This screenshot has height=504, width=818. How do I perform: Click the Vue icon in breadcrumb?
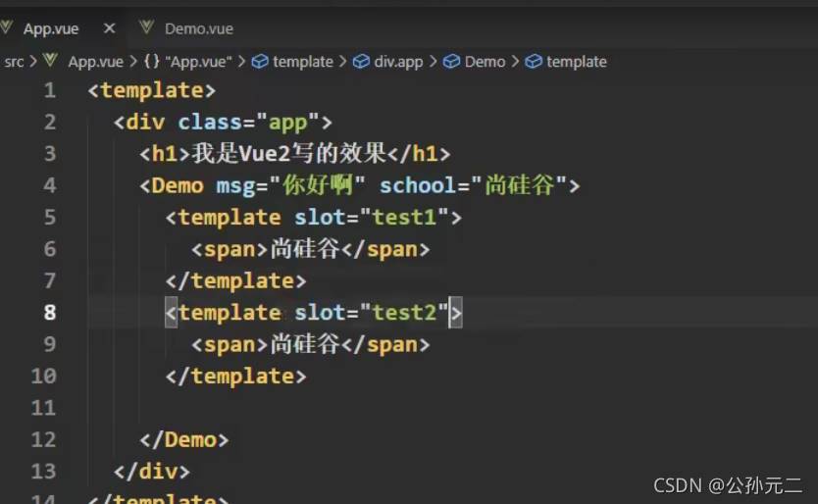click(51, 61)
